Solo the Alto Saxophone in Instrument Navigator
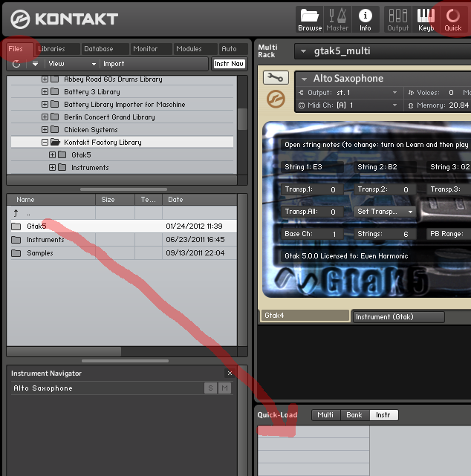This screenshot has width=471, height=476. [211, 388]
